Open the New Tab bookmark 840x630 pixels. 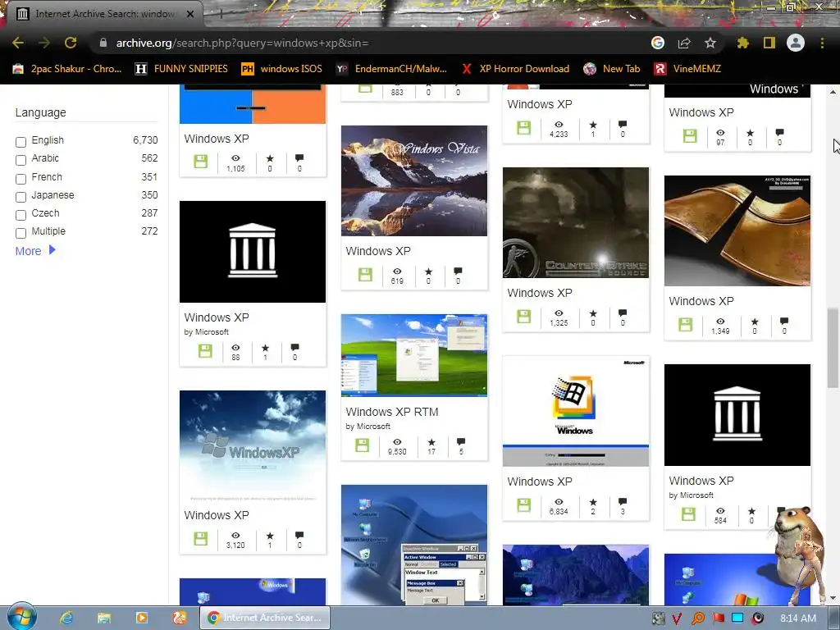(612, 69)
